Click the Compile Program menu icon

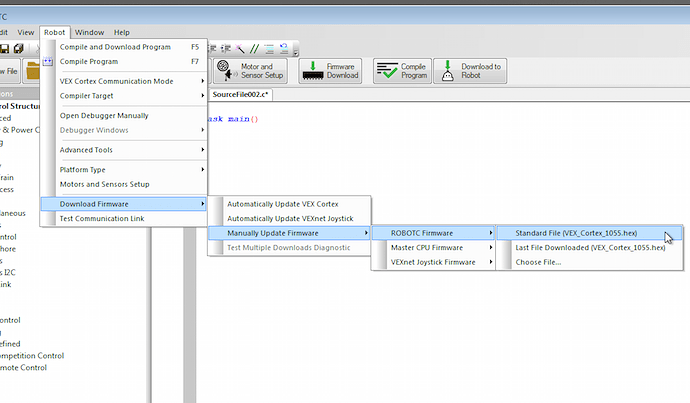point(48,61)
